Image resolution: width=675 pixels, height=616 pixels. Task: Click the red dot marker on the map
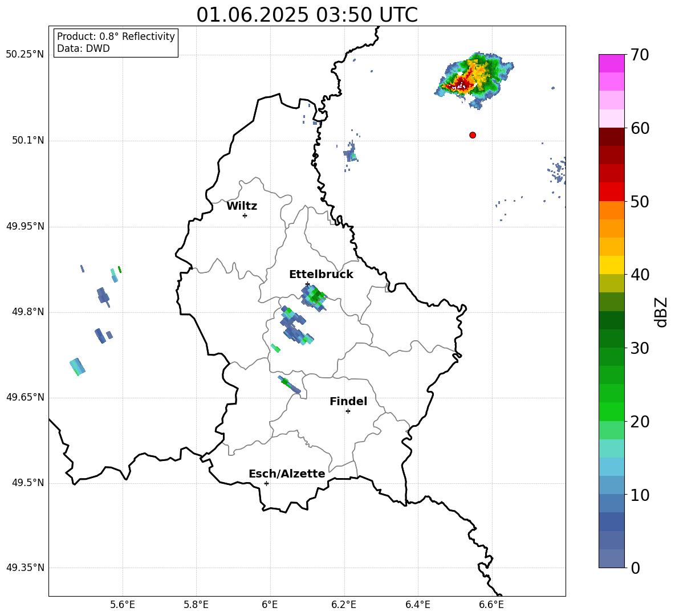pos(473,135)
